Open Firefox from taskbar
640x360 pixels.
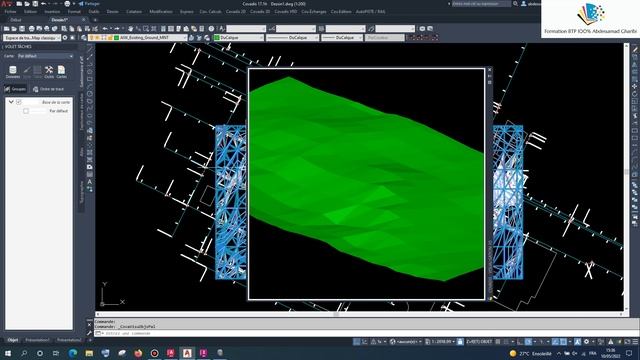click(x=138, y=353)
